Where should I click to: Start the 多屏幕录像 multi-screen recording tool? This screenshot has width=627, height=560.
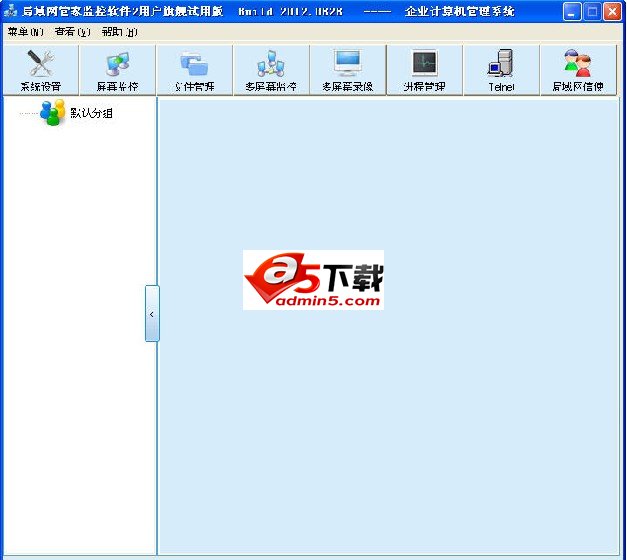click(x=348, y=70)
